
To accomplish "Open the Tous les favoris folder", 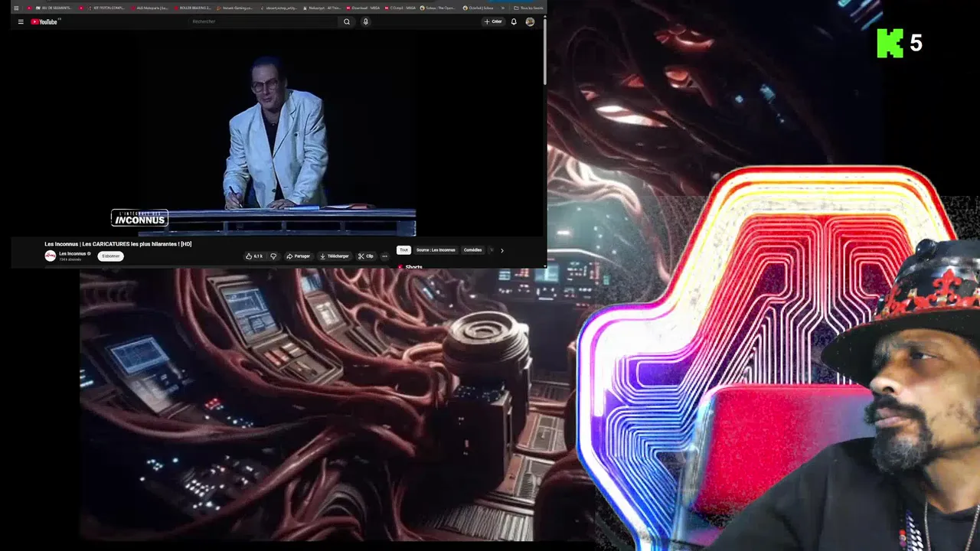I will [x=529, y=8].
